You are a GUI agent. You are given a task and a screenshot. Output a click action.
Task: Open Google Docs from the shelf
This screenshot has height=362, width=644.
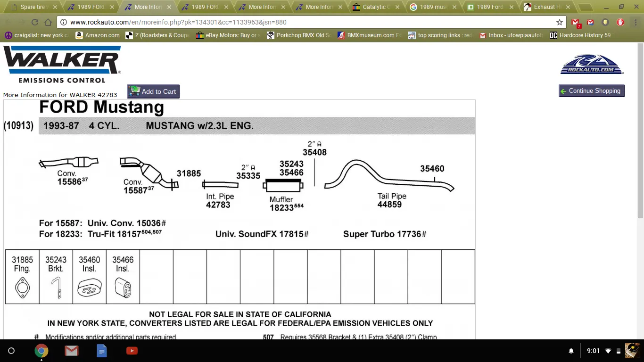102,351
